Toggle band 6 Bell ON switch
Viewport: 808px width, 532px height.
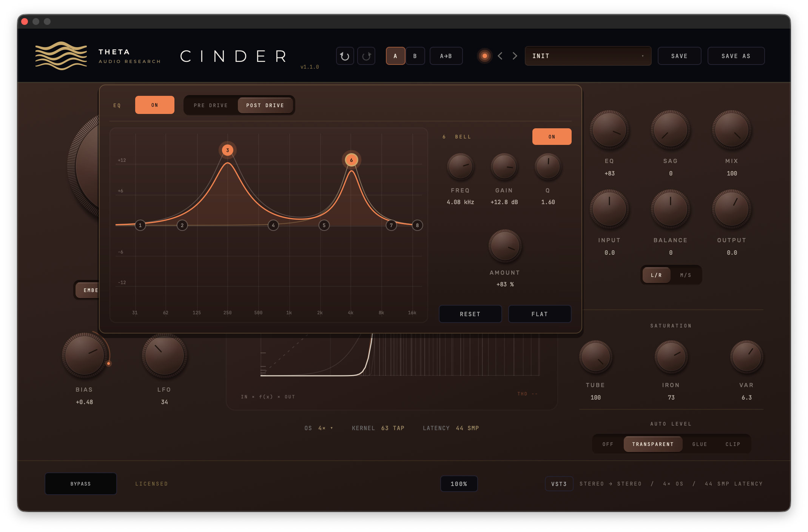552,137
